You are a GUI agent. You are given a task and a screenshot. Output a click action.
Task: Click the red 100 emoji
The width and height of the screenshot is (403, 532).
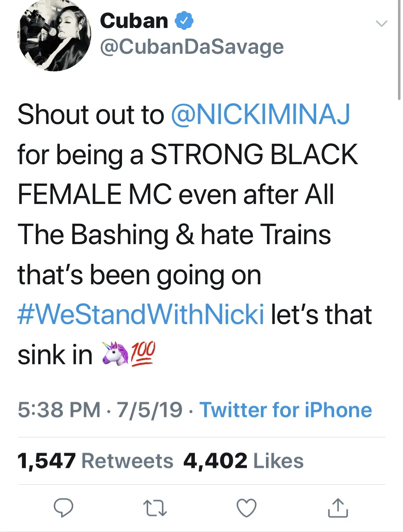click(x=143, y=354)
